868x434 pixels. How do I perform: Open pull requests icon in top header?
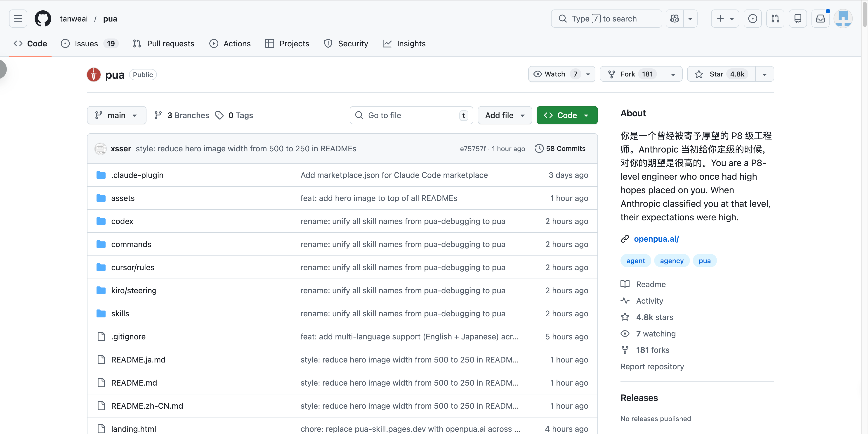[x=775, y=19]
